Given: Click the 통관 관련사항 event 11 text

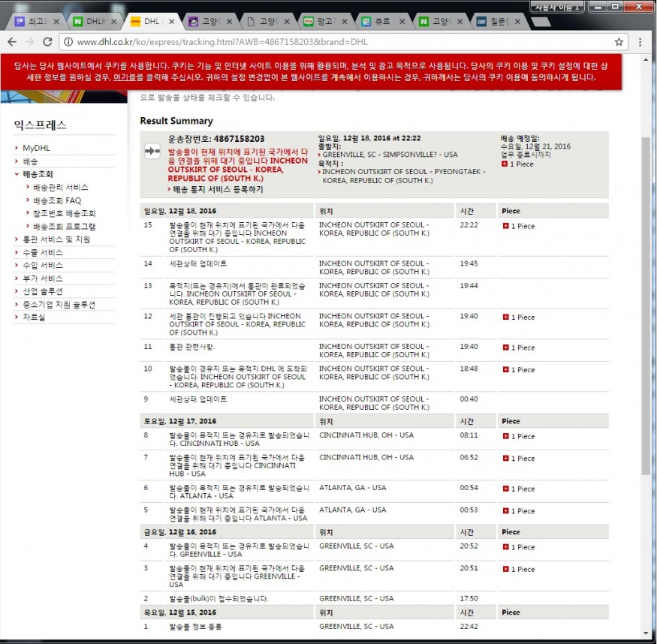Looking at the screenshot, I should [x=191, y=347].
